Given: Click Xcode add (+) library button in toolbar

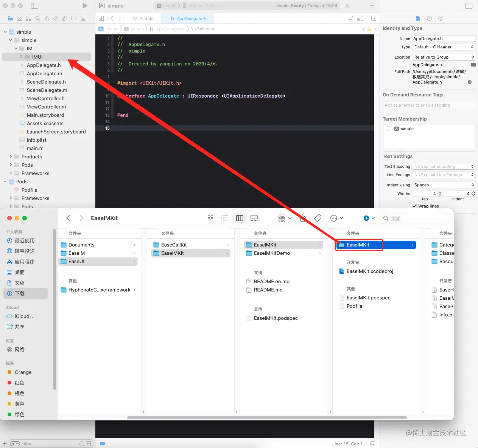Looking at the screenshot, I should point(372,6).
